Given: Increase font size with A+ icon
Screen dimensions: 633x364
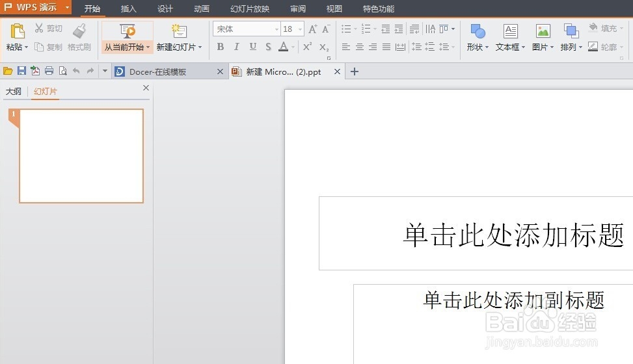Looking at the screenshot, I should tap(312, 29).
